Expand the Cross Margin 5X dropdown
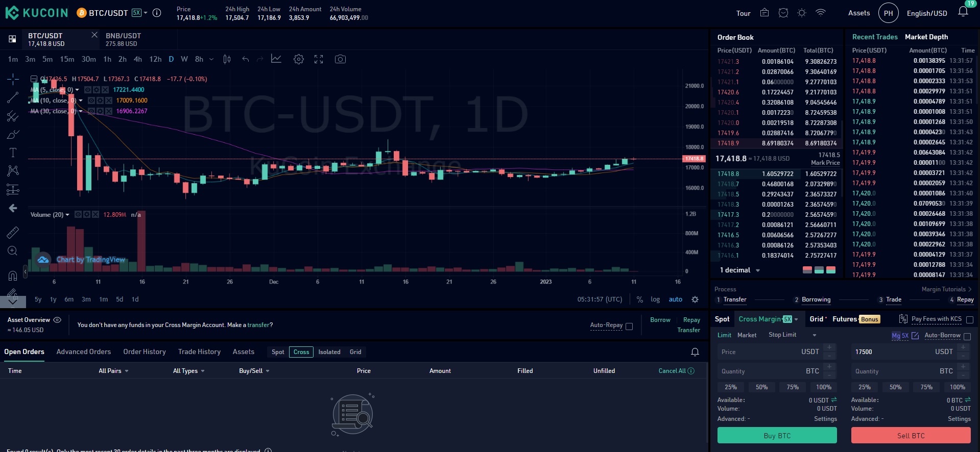This screenshot has height=452, width=980. 796,319
